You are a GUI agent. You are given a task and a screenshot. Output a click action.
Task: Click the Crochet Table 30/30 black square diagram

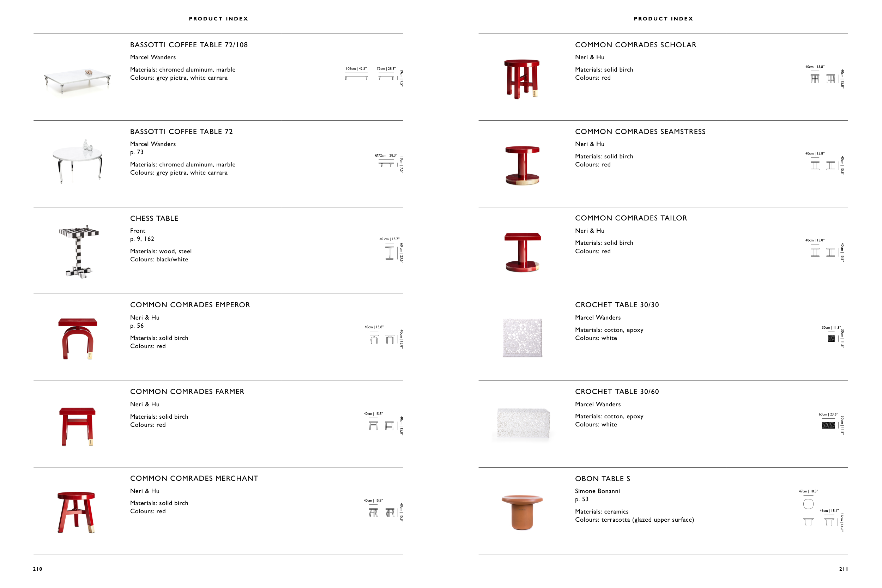831,339
